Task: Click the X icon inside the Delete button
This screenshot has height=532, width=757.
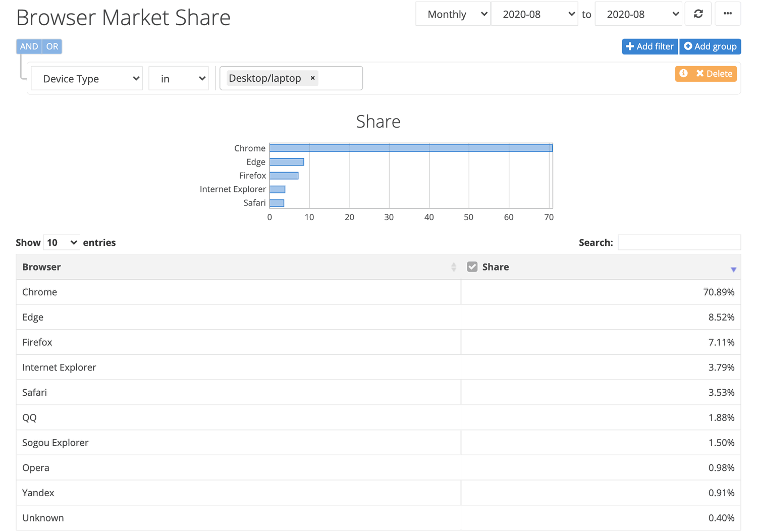Action: tap(701, 74)
